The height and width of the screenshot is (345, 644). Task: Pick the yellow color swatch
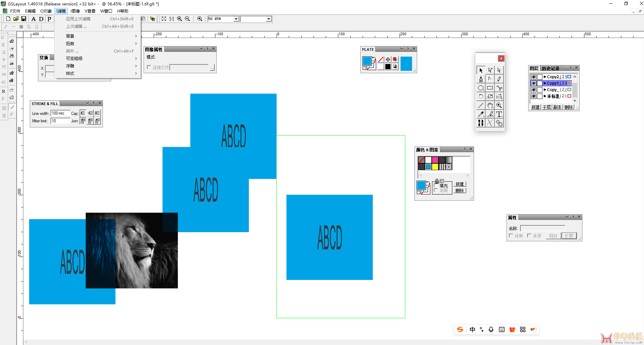pos(435,167)
